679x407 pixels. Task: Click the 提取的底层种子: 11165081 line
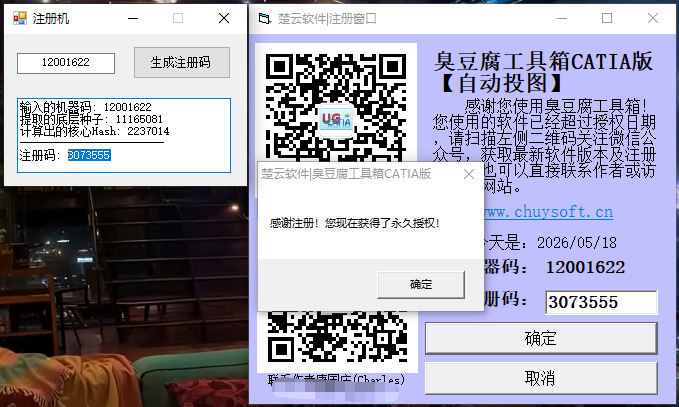click(x=91, y=119)
